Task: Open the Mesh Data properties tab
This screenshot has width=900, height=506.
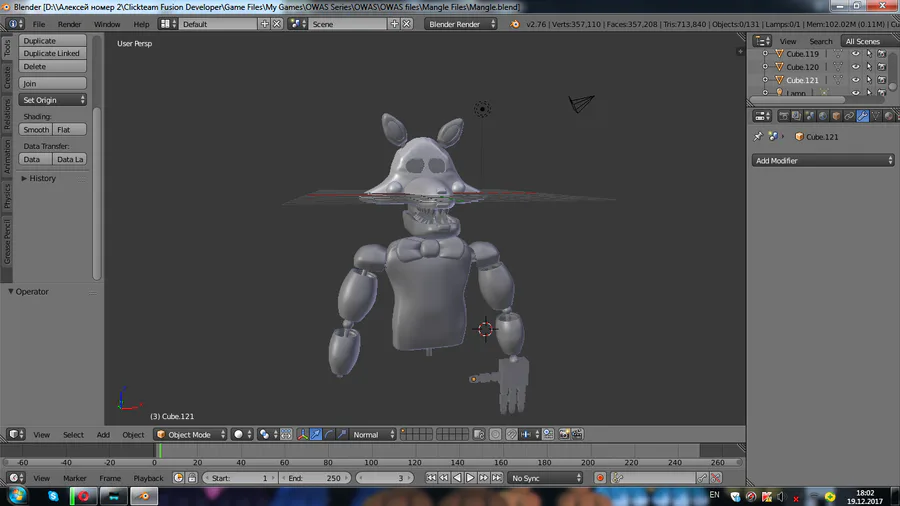Action: tap(875, 116)
